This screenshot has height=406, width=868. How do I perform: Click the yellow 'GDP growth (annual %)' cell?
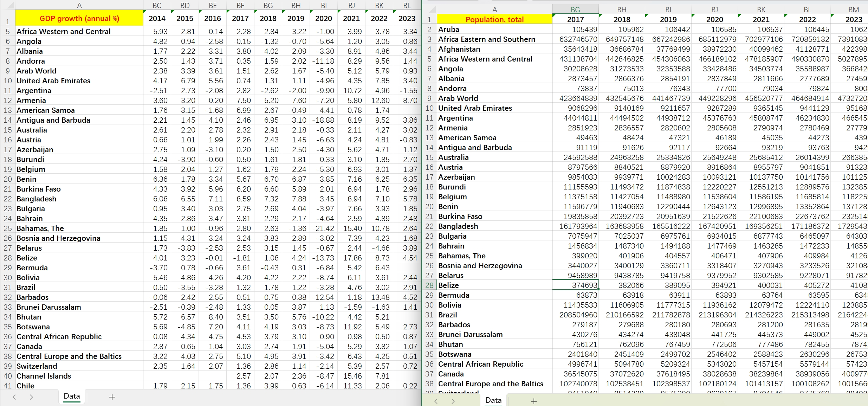[79, 18]
